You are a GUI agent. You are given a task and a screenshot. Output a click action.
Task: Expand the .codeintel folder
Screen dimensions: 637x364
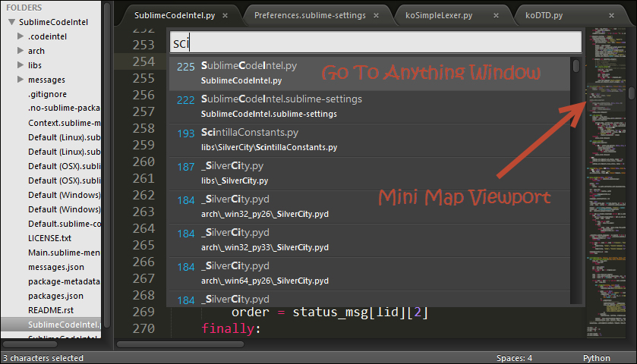[20, 36]
